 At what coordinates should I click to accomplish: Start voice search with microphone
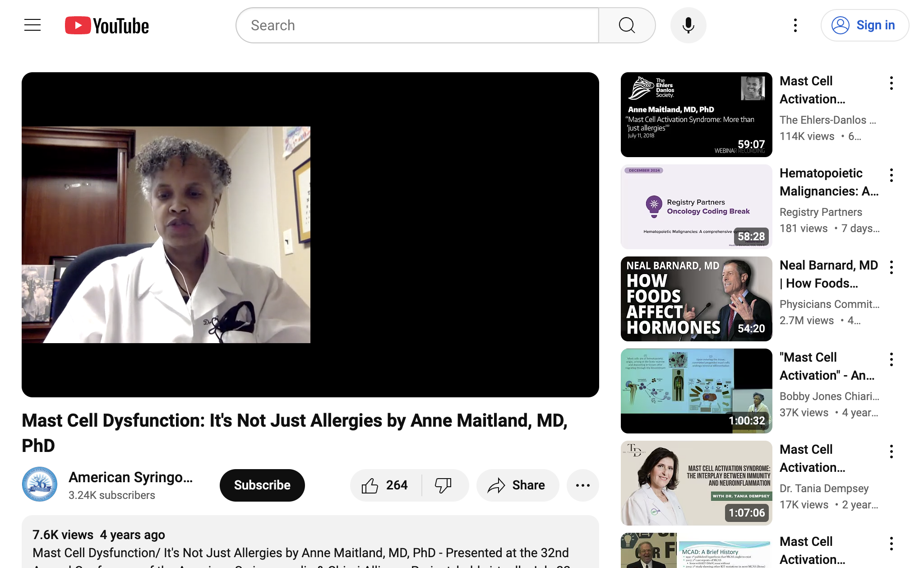688,25
